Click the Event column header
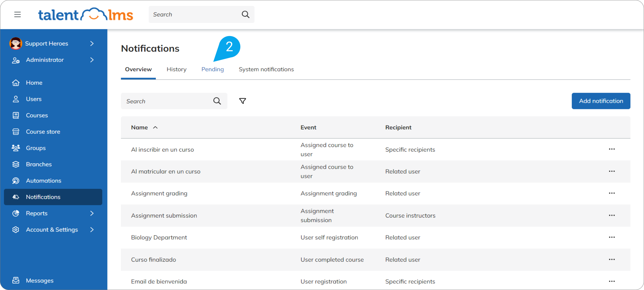Screen dimensions: 644x290 tap(308, 127)
